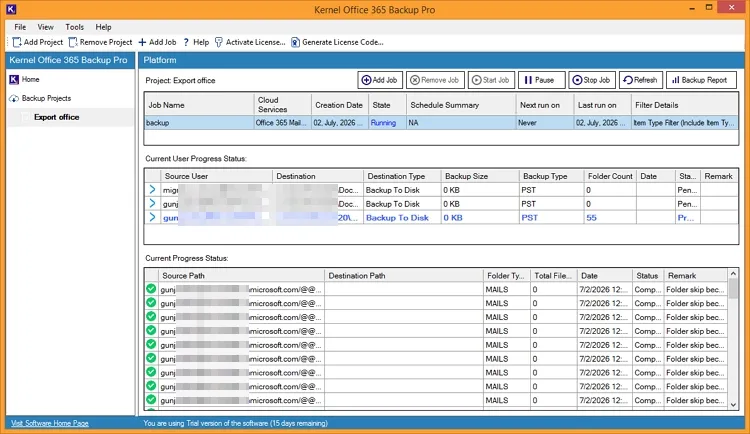The width and height of the screenshot is (750, 434).
Task: Expand the first source user row starting 'mig'
Action: click(152, 189)
